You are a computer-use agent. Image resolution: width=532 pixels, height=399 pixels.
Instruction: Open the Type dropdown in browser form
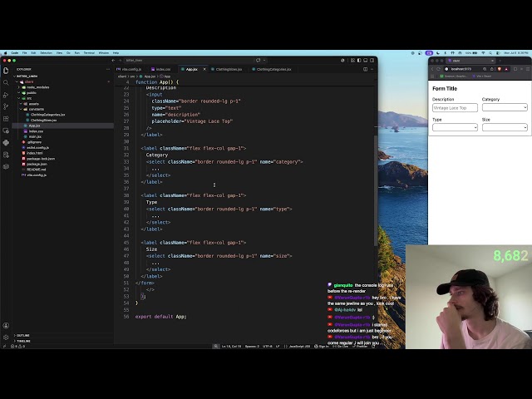[455, 127]
